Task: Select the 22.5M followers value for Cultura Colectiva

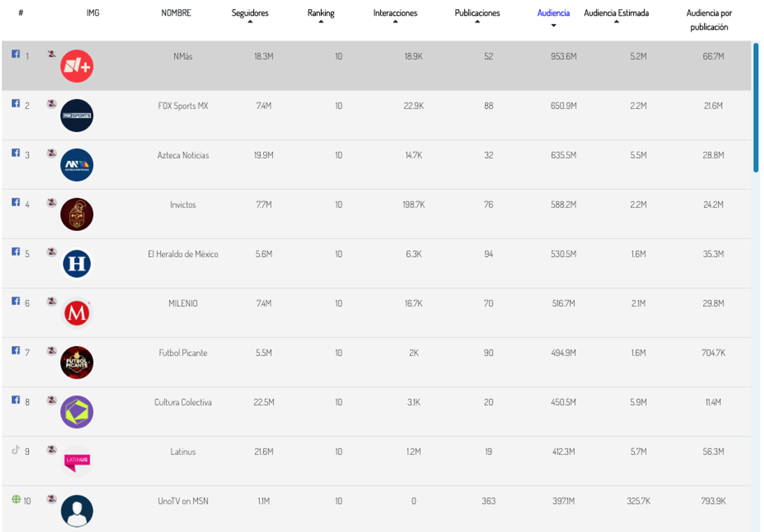Action: point(264,402)
